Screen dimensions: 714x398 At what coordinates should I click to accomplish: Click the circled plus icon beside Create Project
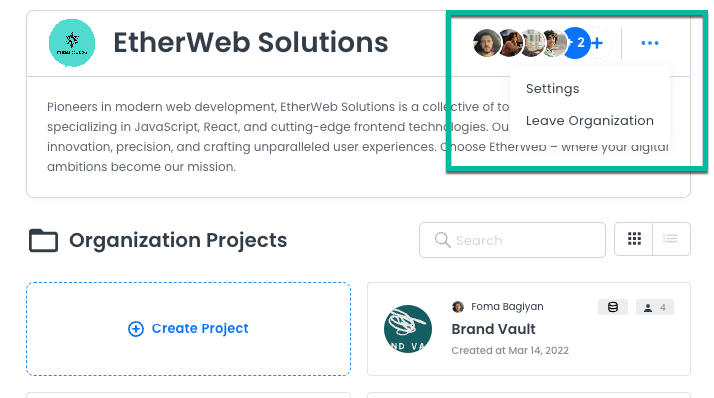point(136,329)
